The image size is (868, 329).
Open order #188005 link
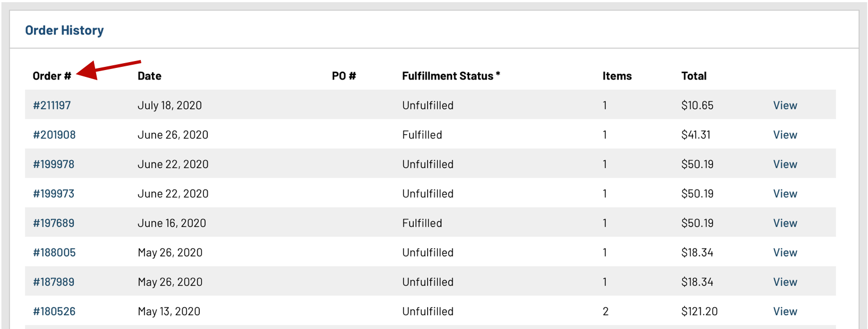point(54,253)
